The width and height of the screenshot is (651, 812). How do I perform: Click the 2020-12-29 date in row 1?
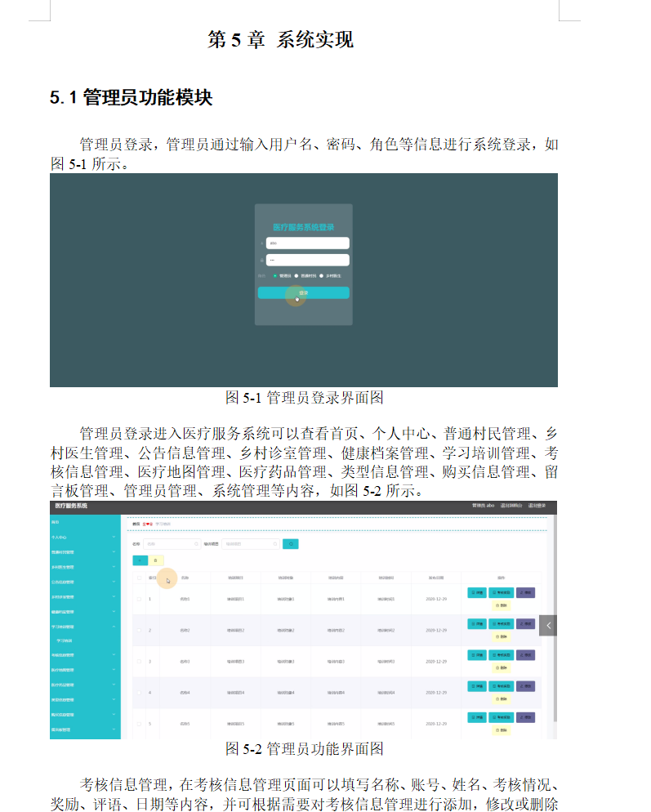[436, 599]
